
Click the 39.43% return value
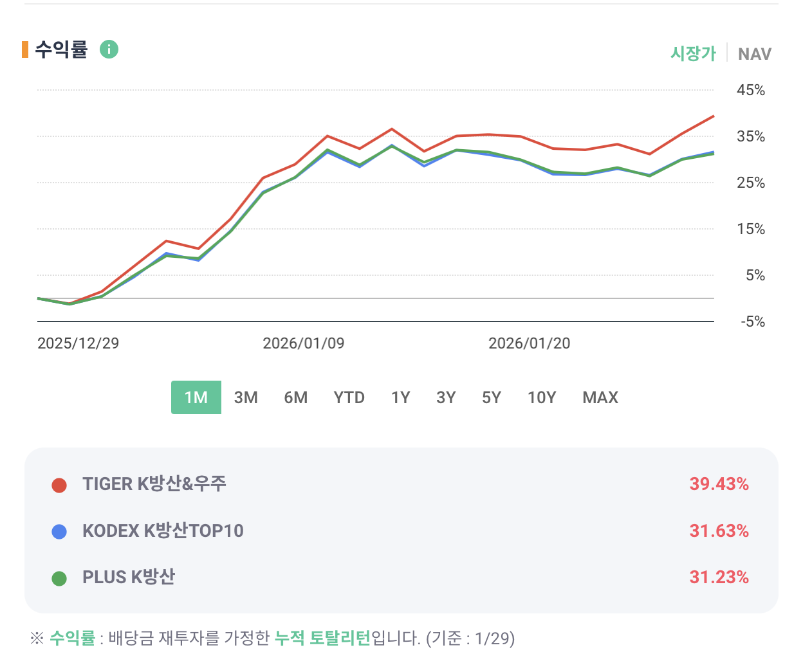719,484
